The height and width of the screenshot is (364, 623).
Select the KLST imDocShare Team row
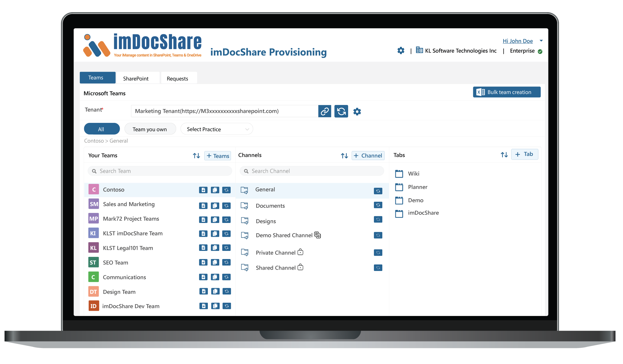[160, 233]
